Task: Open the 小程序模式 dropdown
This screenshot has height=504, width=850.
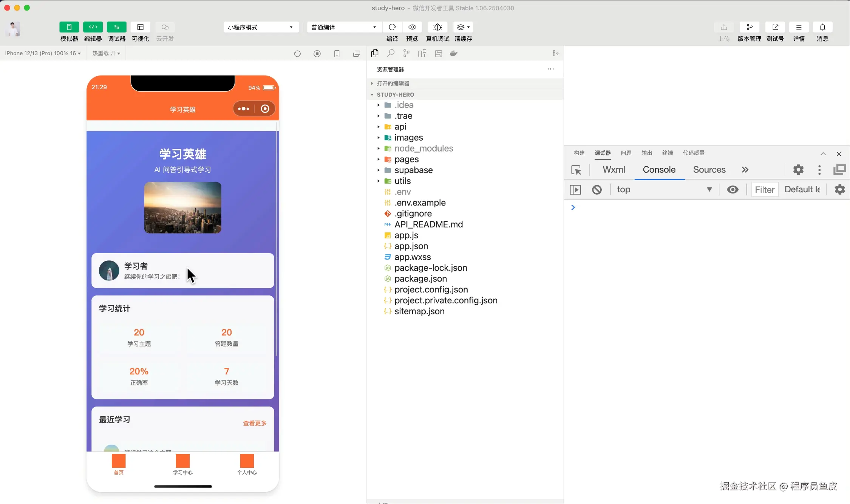Action: [x=261, y=27]
